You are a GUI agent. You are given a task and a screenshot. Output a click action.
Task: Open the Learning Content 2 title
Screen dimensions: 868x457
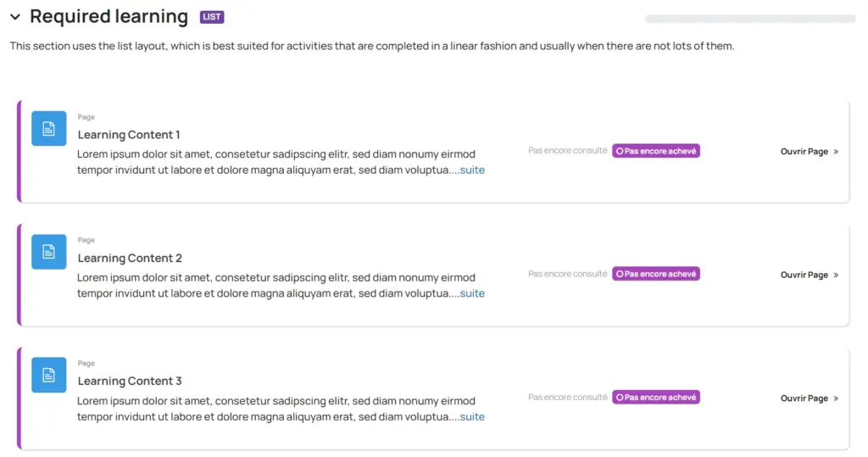click(130, 258)
